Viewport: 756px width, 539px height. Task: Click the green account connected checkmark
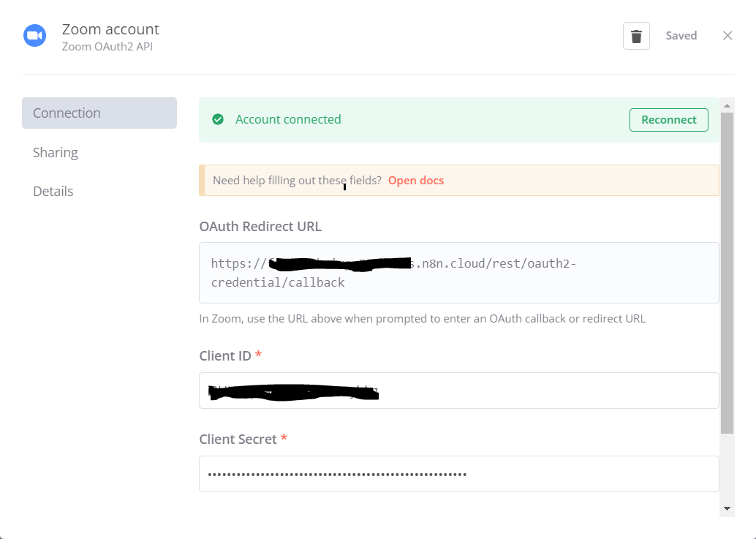coord(218,119)
